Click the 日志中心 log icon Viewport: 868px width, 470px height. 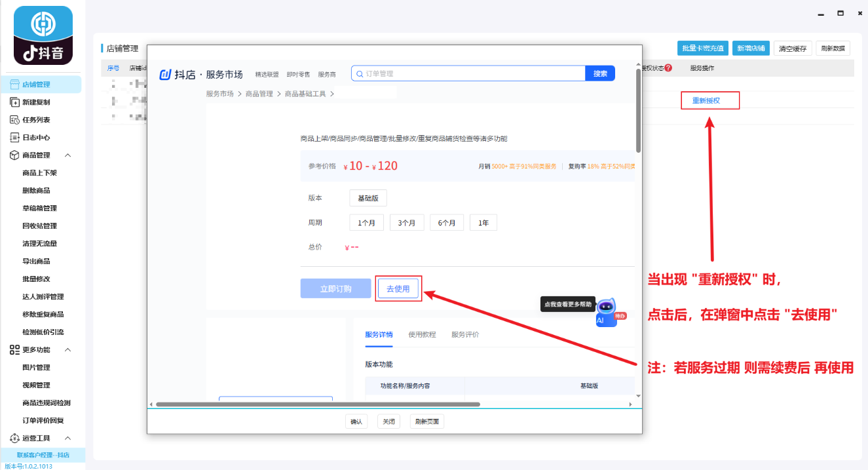pos(15,138)
